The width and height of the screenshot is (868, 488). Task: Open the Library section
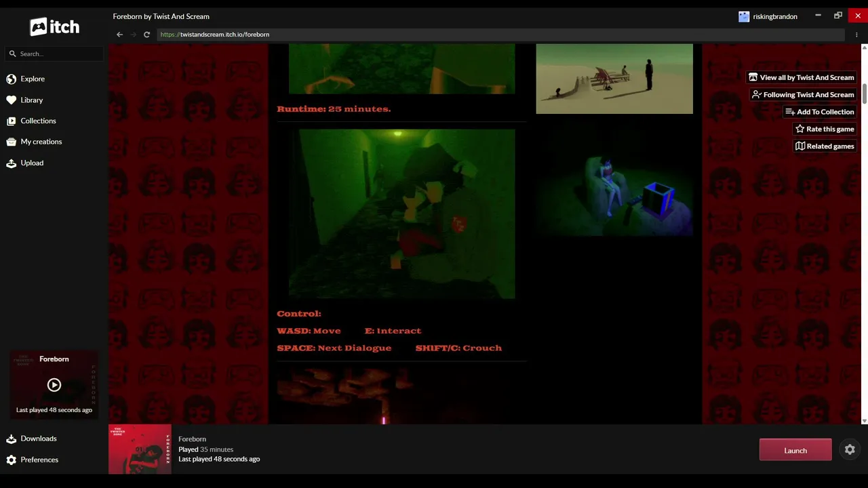click(x=32, y=100)
